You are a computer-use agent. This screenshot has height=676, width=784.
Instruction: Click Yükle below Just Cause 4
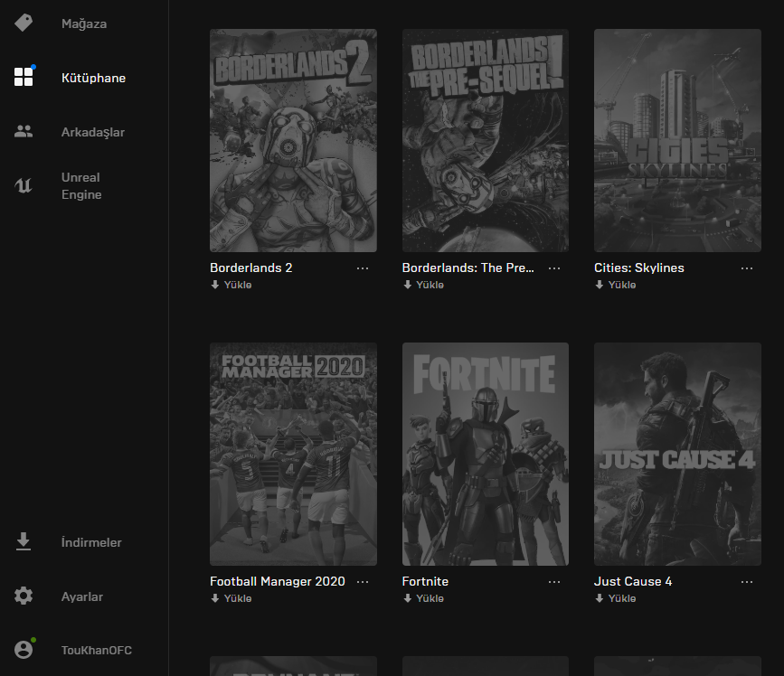[x=622, y=598]
